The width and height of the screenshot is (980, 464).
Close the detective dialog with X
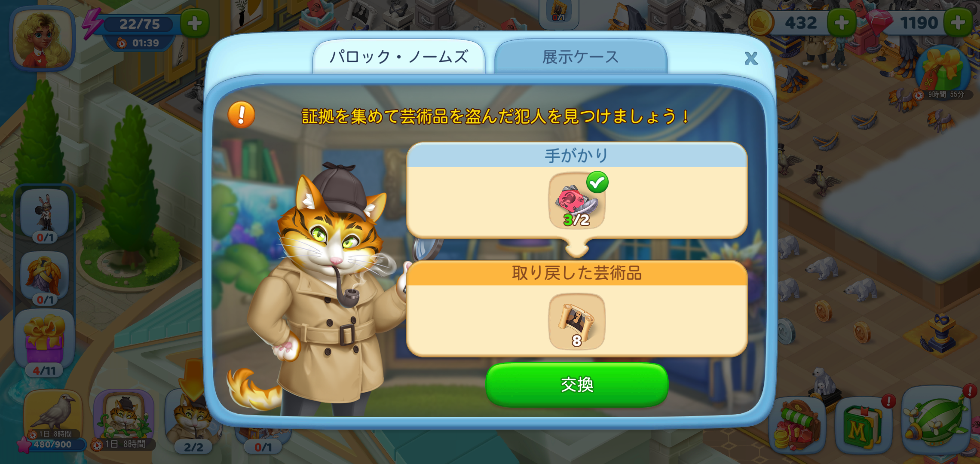pyautogui.click(x=751, y=58)
